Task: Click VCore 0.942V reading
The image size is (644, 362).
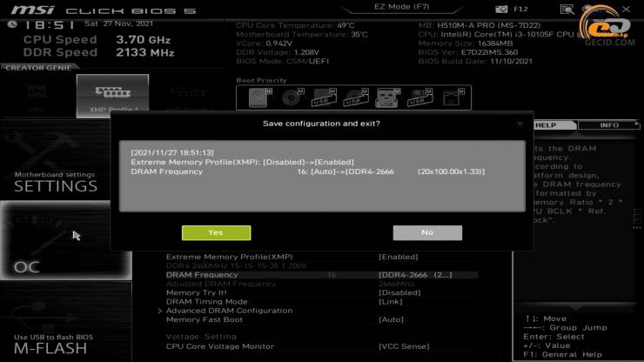Action: [264, 44]
